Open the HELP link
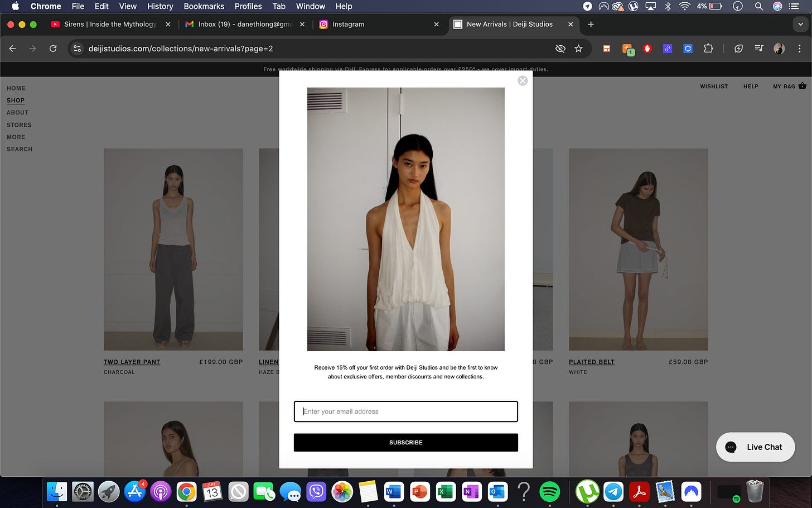 tap(751, 87)
